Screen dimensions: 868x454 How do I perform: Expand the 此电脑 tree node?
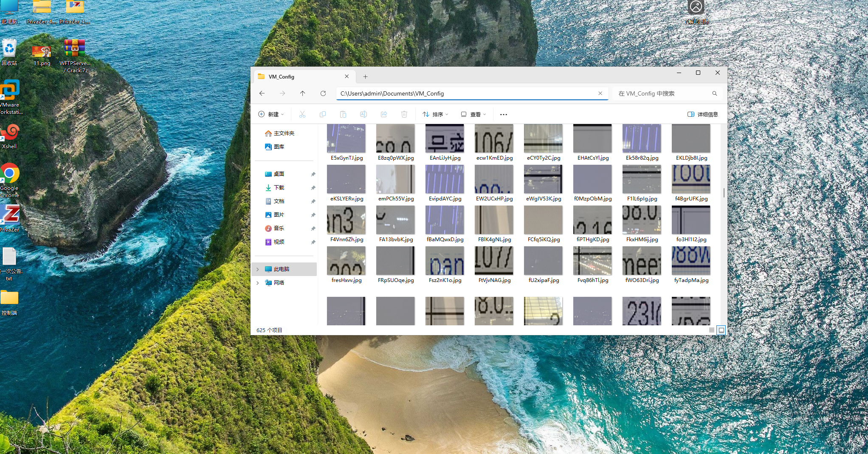[257, 269]
